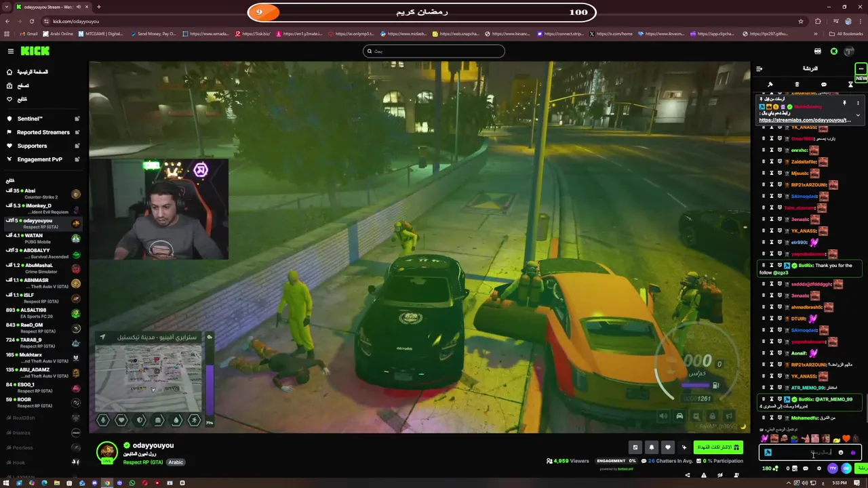This screenshot has width=868, height=488.
Task: Open the Absi channel in followed list
Action: (x=42, y=194)
